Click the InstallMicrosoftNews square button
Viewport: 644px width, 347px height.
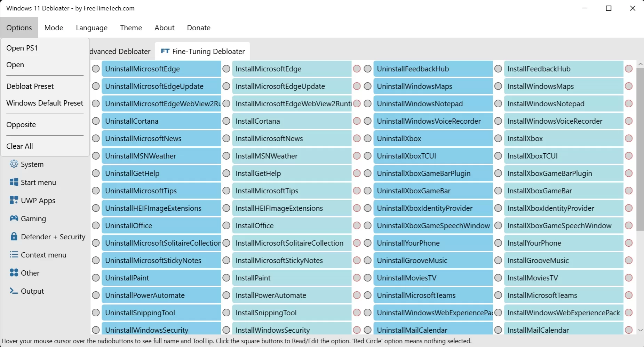pyautogui.click(x=292, y=138)
